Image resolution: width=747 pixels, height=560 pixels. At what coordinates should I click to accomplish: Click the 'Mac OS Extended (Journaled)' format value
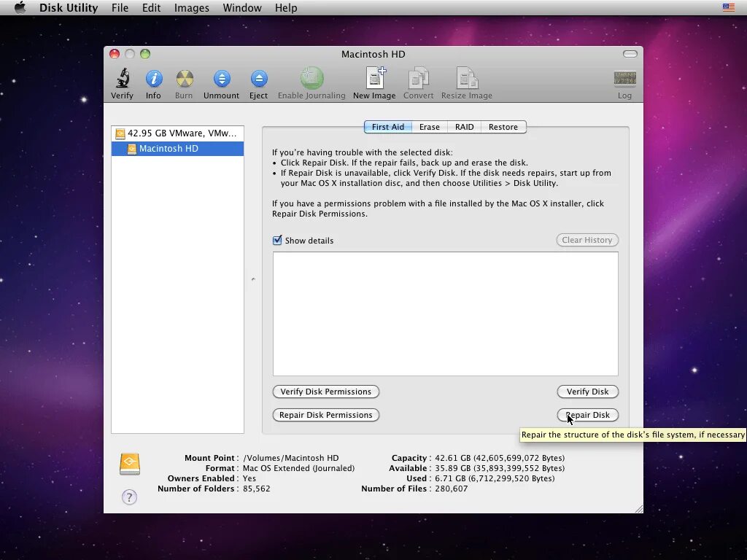tap(298, 468)
